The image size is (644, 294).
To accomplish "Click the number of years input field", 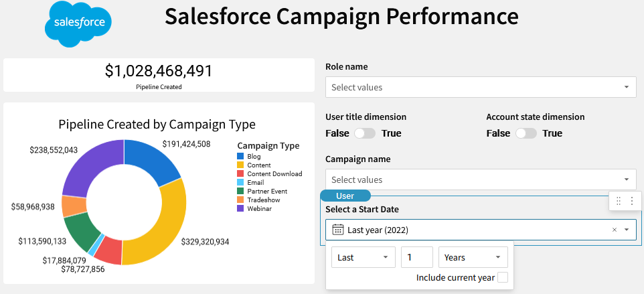I will tap(417, 257).
